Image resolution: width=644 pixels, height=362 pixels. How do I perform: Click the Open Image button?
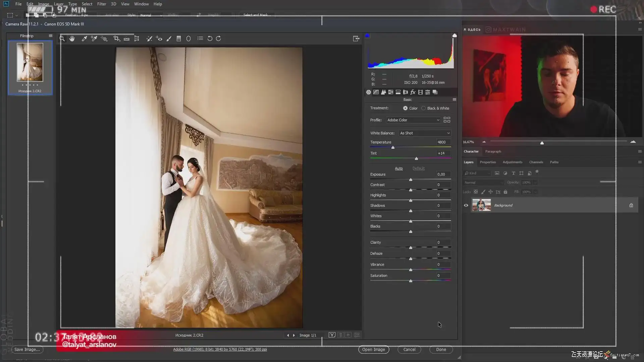tap(373, 349)
